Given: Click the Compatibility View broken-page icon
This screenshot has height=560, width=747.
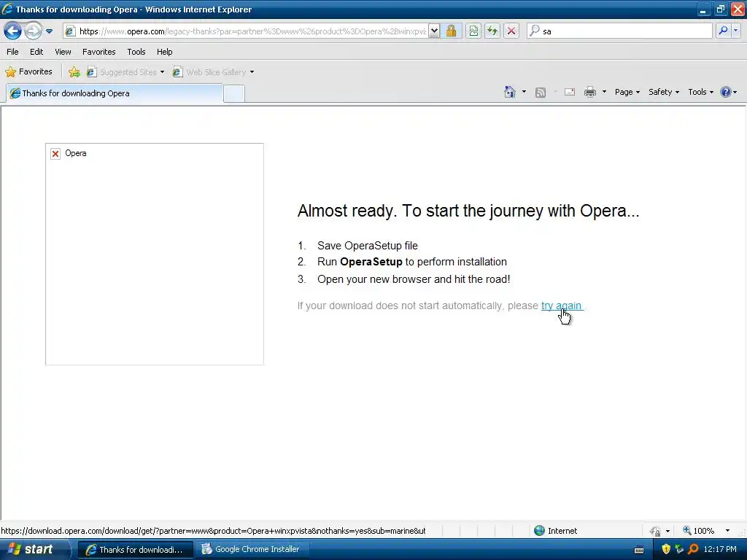Looking at the screenshot, I should (x=473, y=31).
